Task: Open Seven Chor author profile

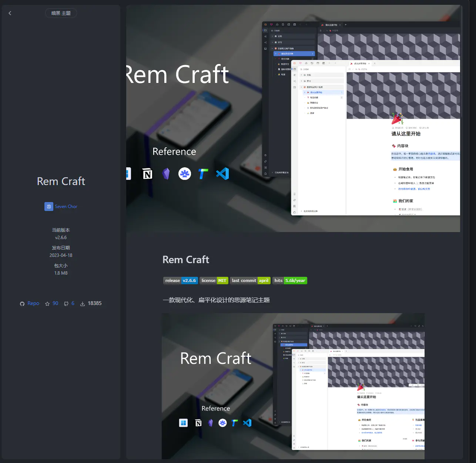Action: tap(66, 207)
